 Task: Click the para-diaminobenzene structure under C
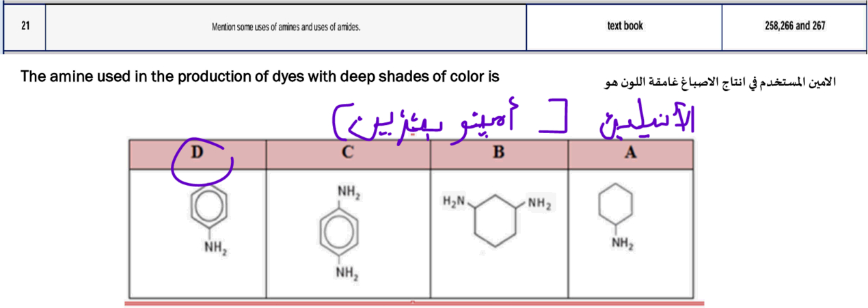pos(349,234)
